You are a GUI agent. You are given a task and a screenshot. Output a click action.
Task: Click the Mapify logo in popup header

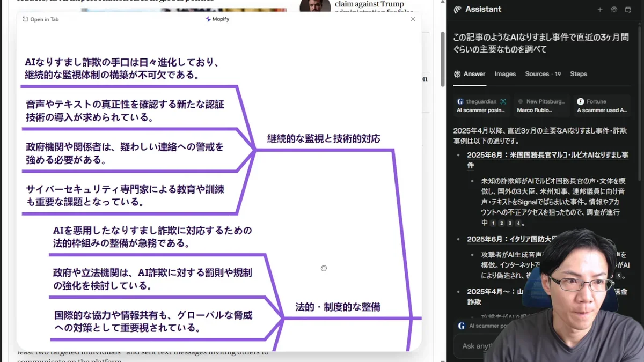(x=217, y=19)
